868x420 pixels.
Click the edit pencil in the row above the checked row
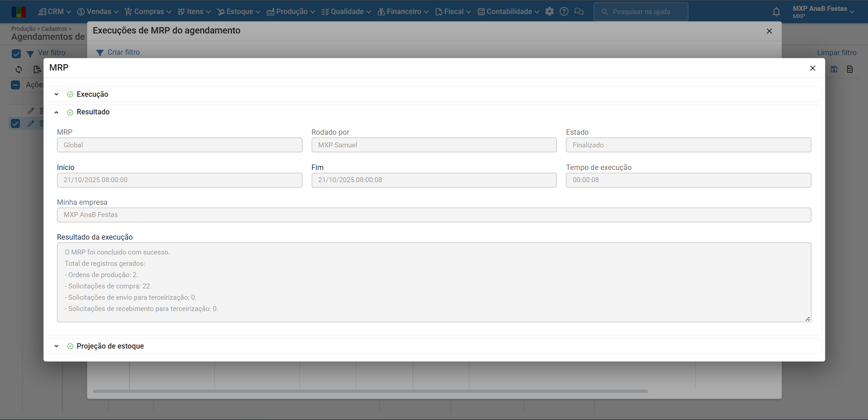pos(31,111)
